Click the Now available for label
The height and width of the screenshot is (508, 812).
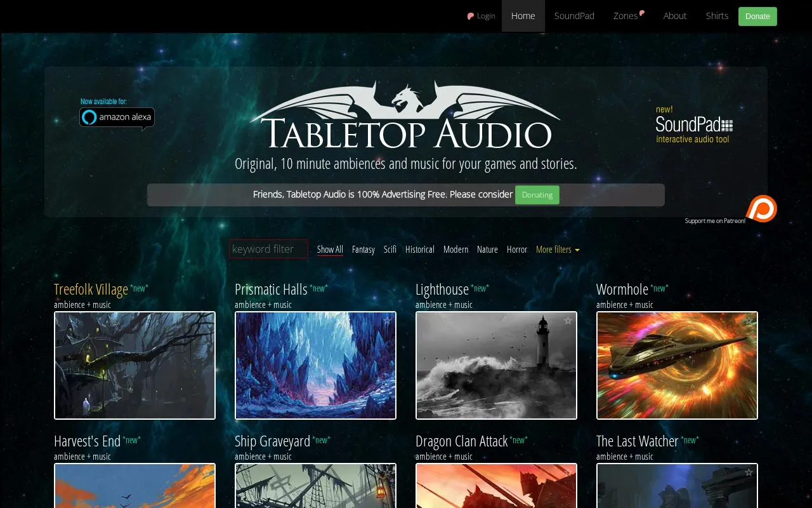coord(103,102)
